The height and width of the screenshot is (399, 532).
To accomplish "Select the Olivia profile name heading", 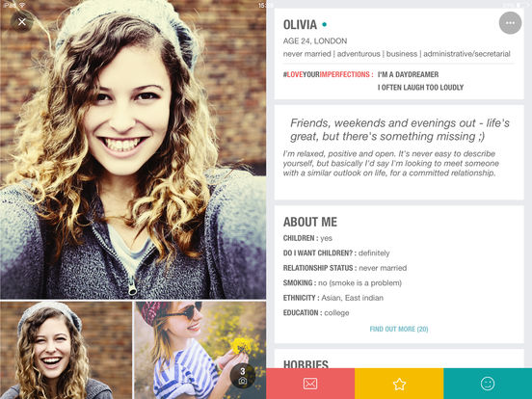I will (300, 24).
